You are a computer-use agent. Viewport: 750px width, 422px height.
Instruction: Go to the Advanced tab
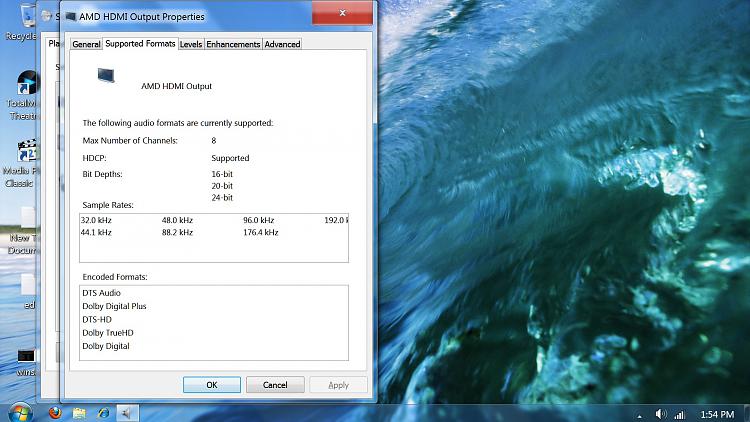tap(282, 44)
